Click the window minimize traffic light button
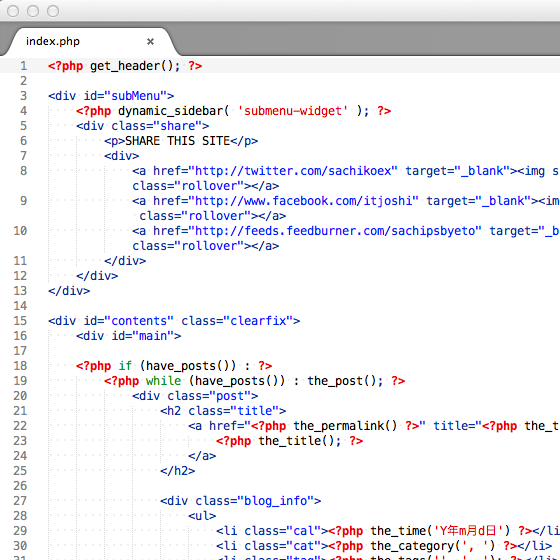Screen dimensions: 560x560 click(33, 11)
